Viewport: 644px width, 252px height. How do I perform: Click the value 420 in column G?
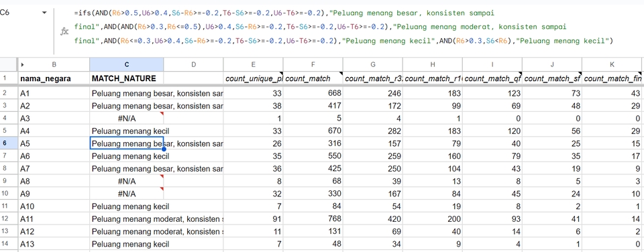click(x=373, y=219)
